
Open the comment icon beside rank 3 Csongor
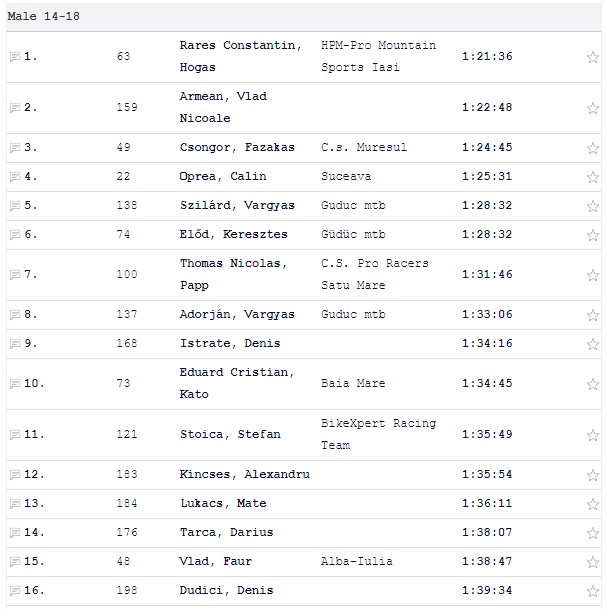pos(15,148)
